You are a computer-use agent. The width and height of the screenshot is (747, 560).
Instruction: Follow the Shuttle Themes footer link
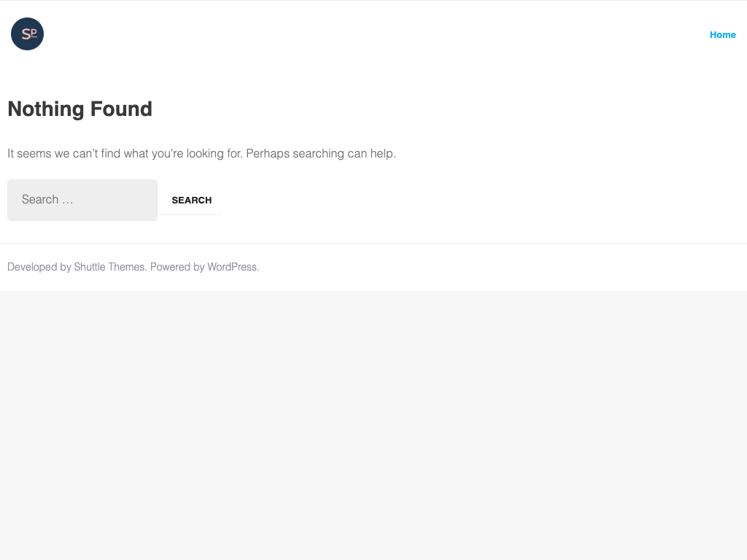click(x=109, y=267)
